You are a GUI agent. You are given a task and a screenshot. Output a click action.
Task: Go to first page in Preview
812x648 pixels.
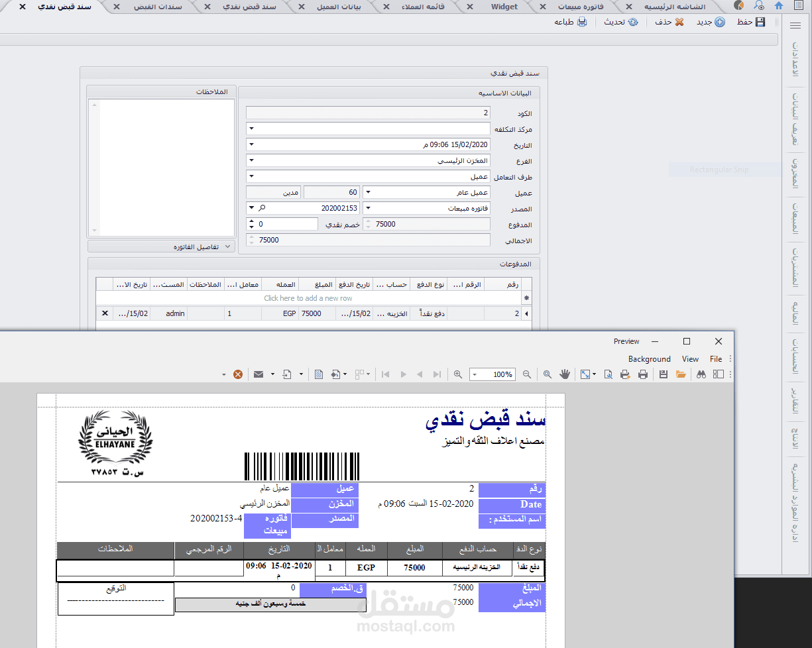(385, 374)
